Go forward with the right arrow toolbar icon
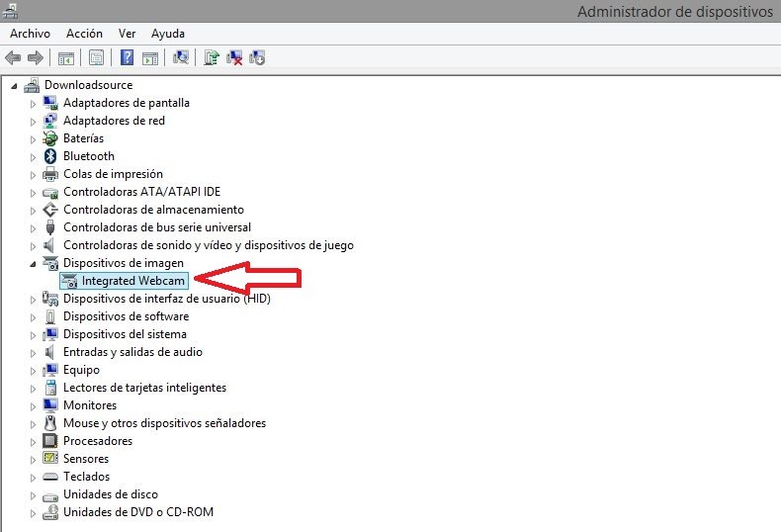Screen dimensions: 781x532 (x=36, y=57)
